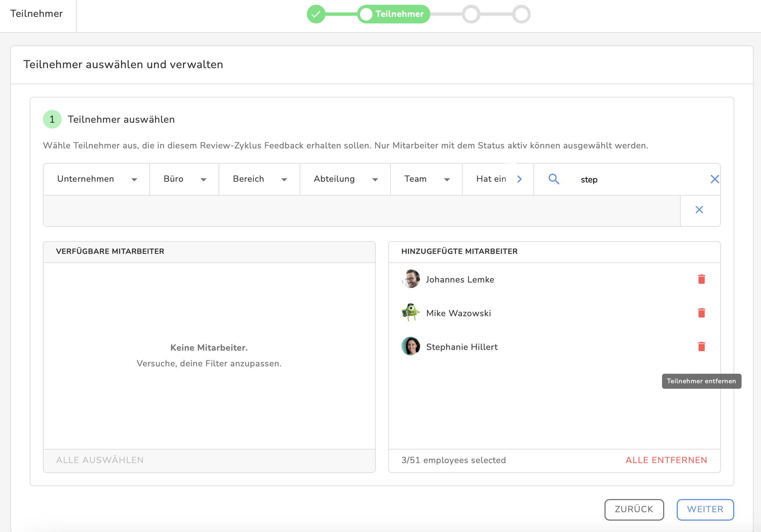Click Johannes Lemke's avatar

point(411,279)
